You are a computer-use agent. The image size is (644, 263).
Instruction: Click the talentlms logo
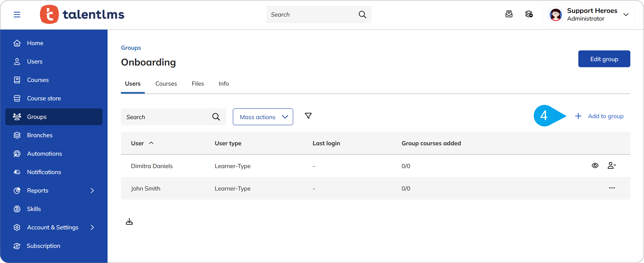pyautogui.click(x=82, y=15)
